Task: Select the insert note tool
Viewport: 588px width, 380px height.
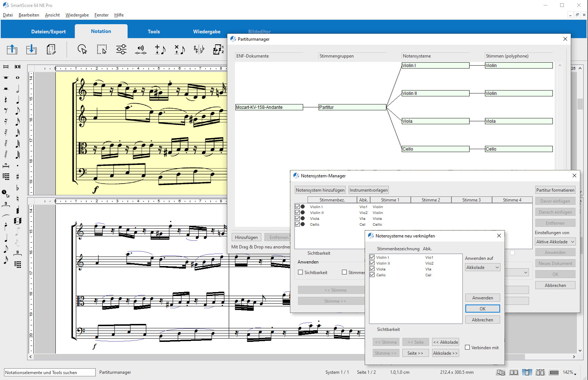Action: [x=159, y=49]
